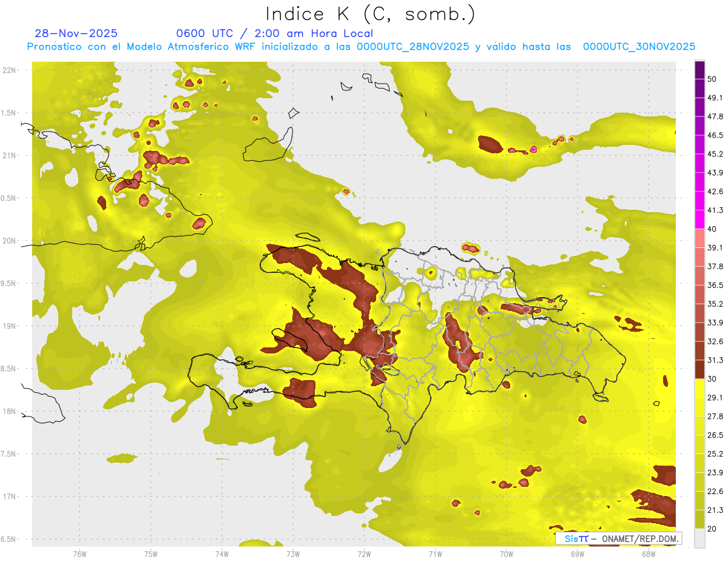Click the colorbar label '46.5'
This screenshot has width=728, height=562.
coord(715,135)
